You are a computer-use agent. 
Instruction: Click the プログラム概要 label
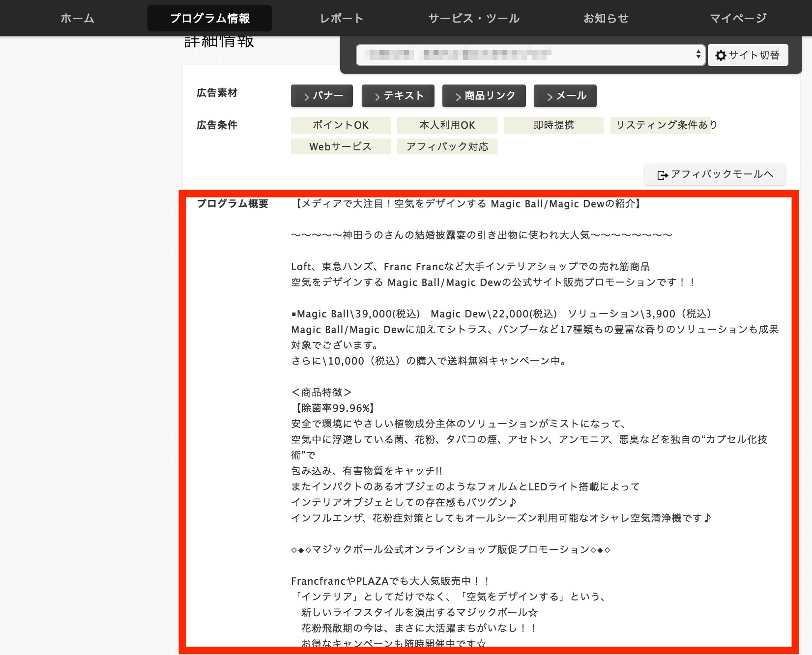232,204
